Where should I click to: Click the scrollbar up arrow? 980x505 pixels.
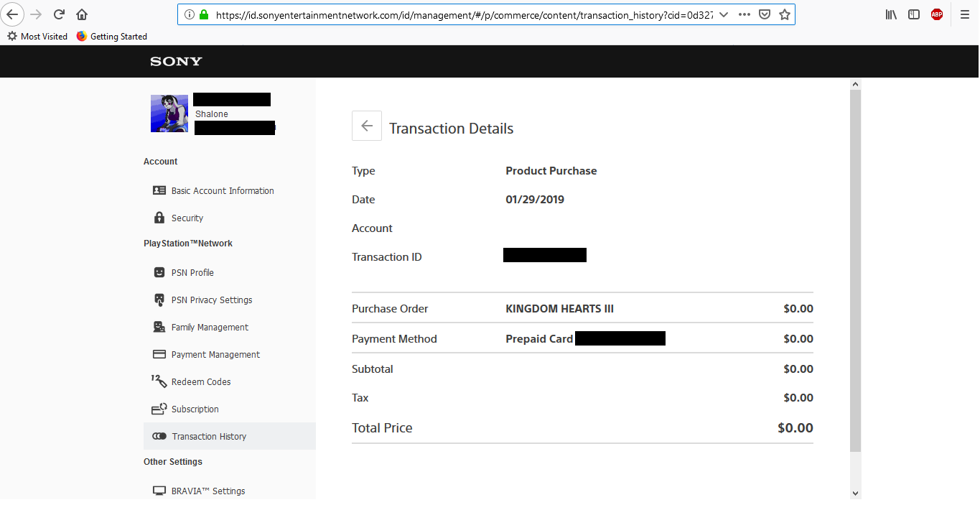pyautogui.click(x=854, y=84)
